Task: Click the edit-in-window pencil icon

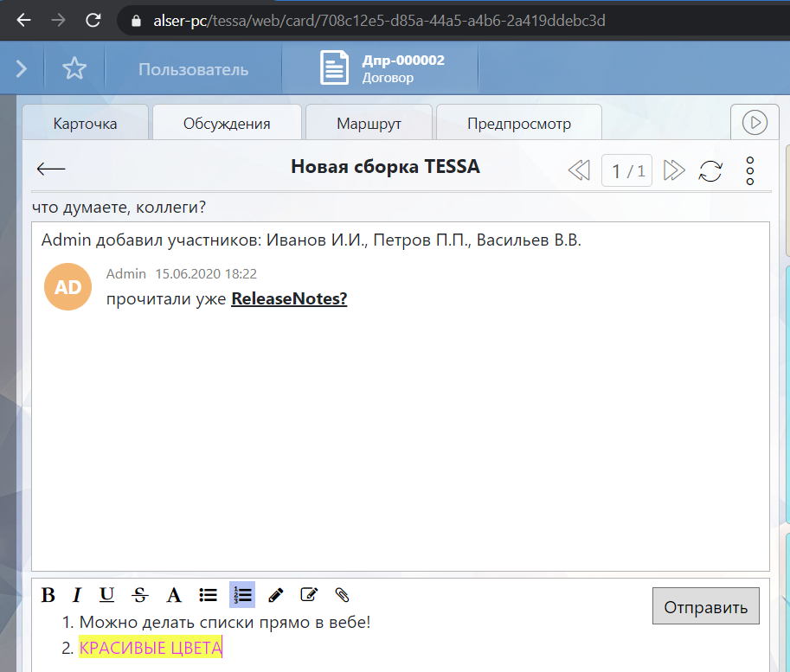Action: pyautogui.click(x=309, y=594)
